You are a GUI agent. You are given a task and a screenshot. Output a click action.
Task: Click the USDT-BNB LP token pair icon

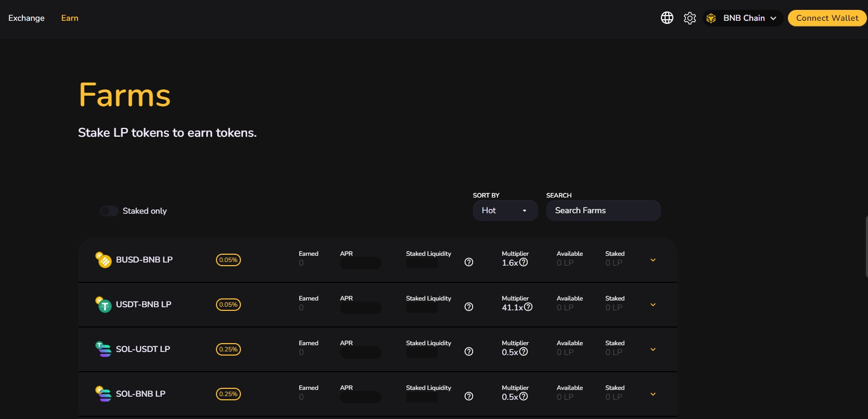[x=104, y=305]
